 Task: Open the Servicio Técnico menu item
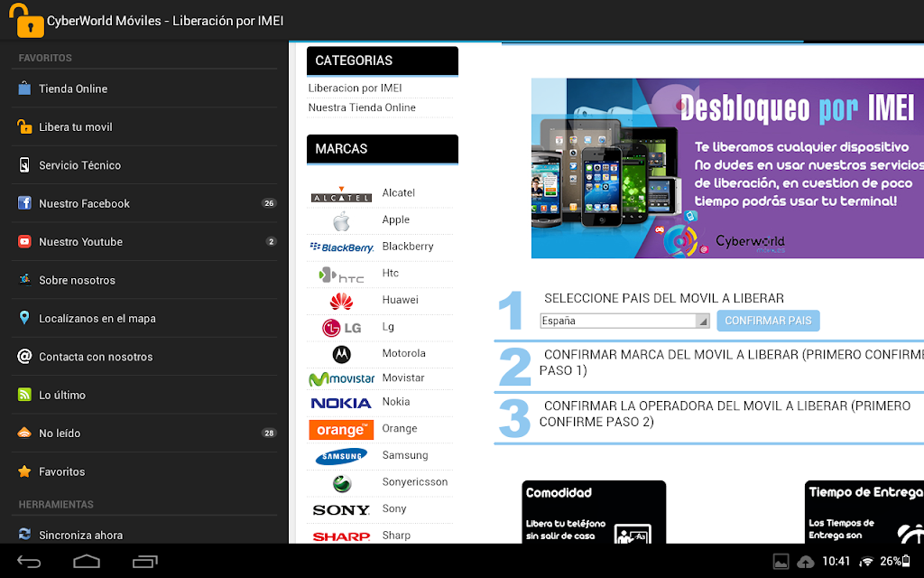coord(144,165)
